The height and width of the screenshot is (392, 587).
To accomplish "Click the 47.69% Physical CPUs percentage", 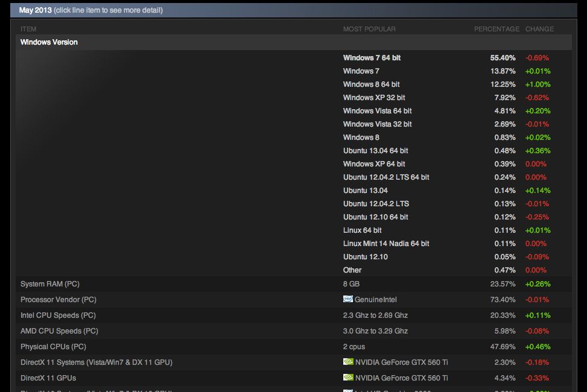I will 503,347.
